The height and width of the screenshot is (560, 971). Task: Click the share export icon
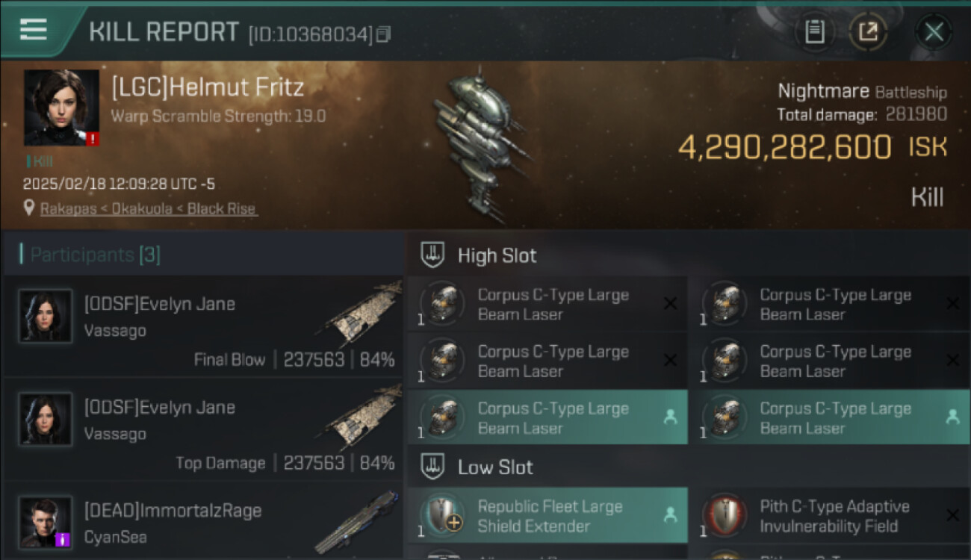(868, 32)
